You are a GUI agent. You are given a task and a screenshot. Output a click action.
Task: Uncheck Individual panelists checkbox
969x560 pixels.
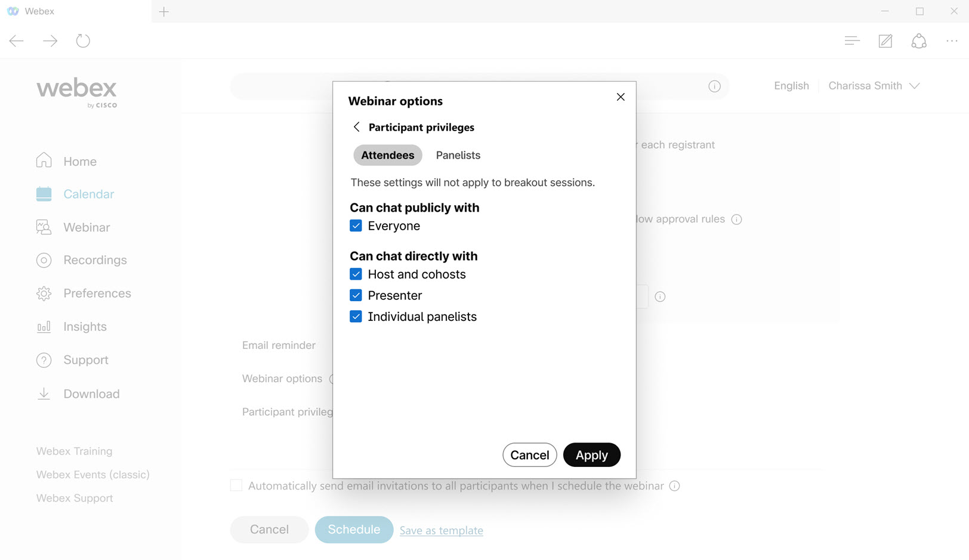pyautogui.click(x=356, y=317)
